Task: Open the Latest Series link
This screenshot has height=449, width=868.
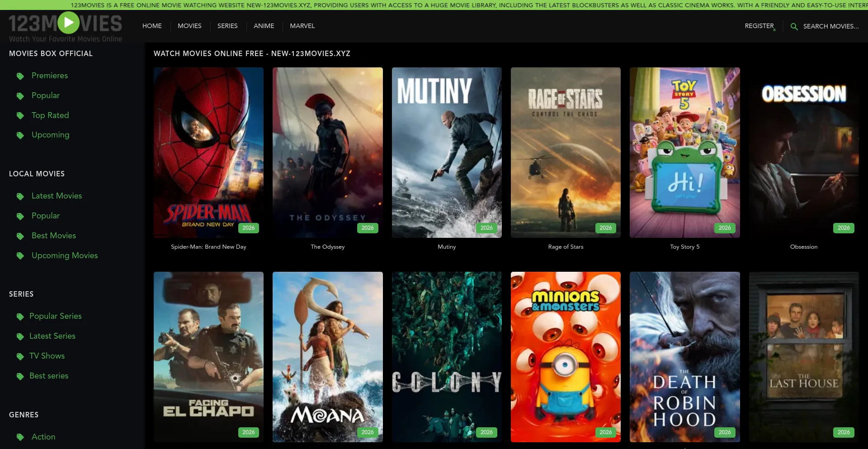Action: point(52,336)
